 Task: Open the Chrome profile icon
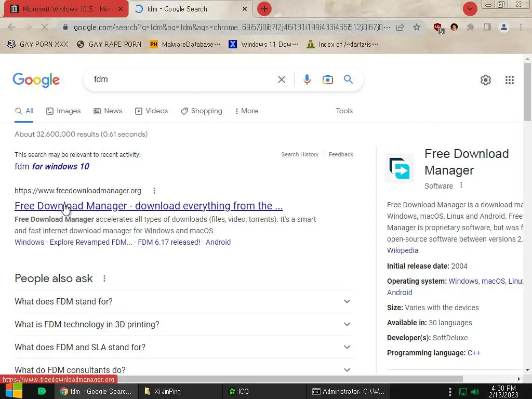click(504, 27)
